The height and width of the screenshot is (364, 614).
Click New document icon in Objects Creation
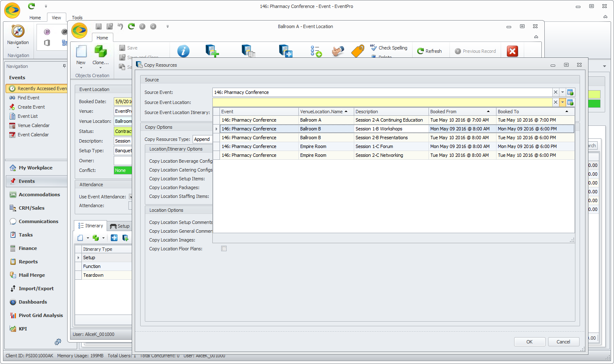click(81, 51)
